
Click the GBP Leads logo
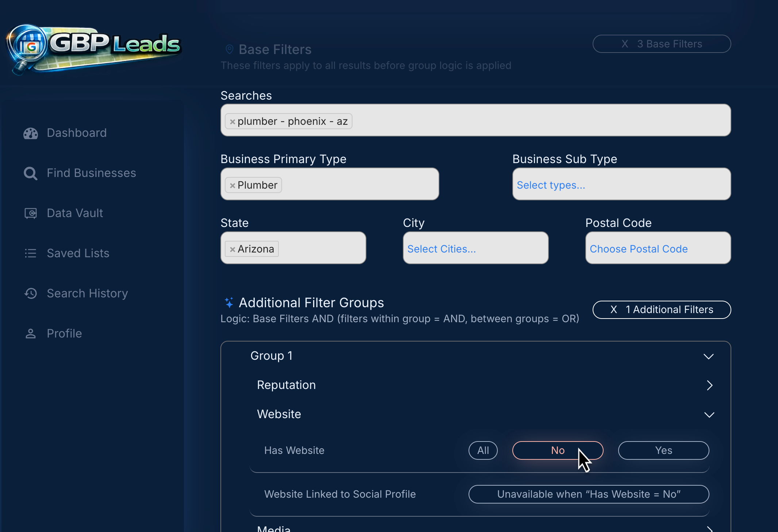coord(94,49)
